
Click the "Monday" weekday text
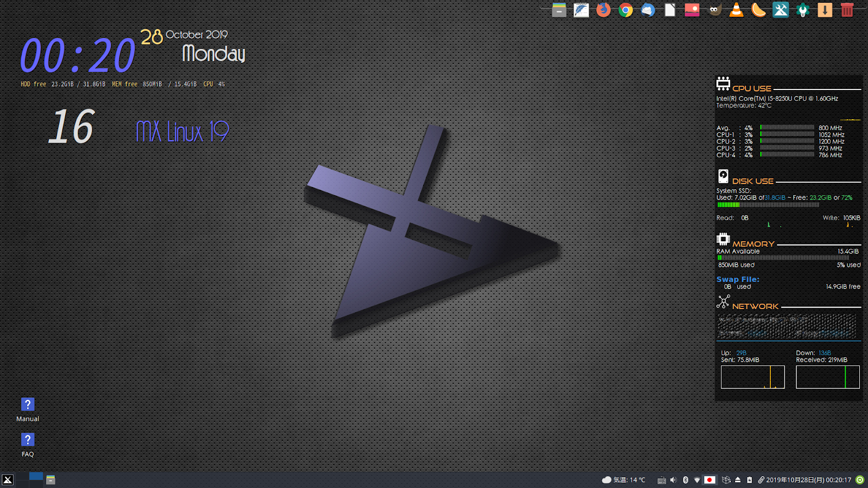(x=214, y=53)
